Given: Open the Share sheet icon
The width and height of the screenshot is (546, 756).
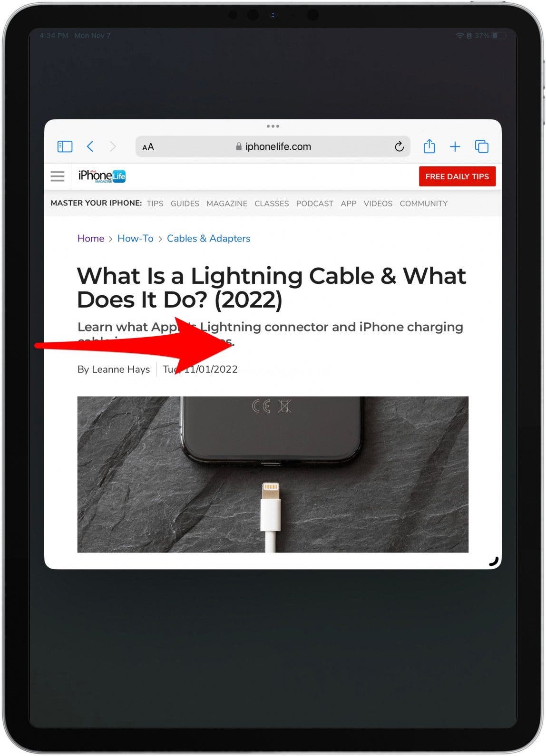Looking at the screenshot, I should tap(429, 146).
